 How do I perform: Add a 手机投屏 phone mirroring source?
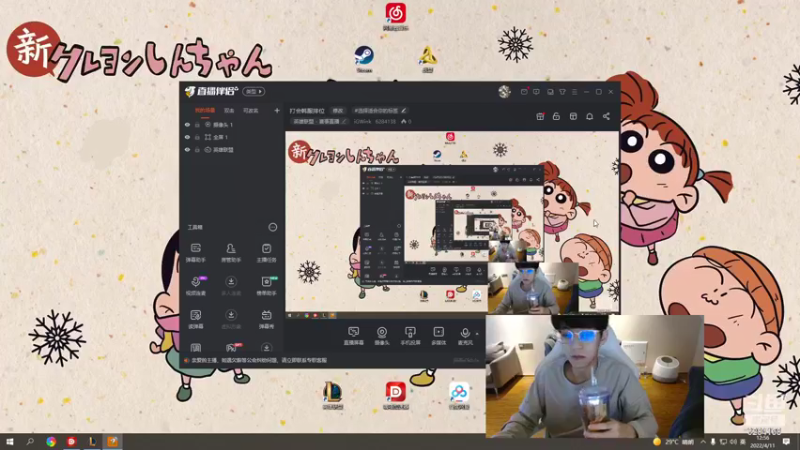point(410,336)
